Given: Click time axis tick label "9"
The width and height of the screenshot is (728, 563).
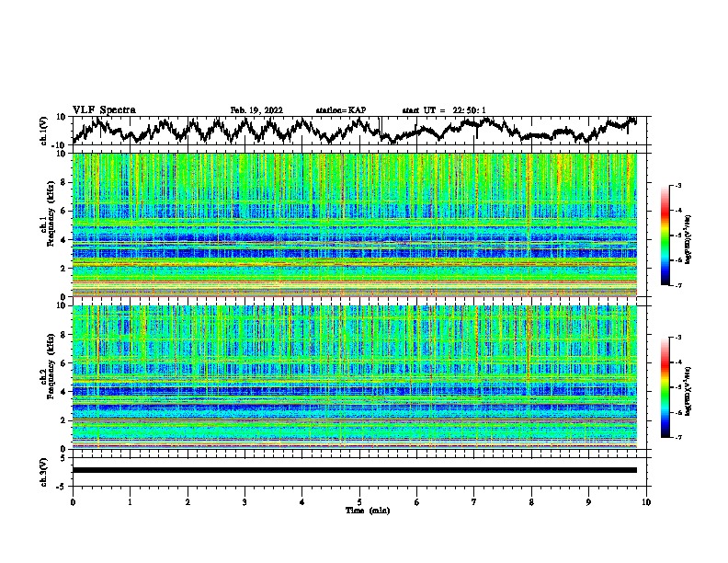Looking at the screenshot, I should tap(588, 502).
